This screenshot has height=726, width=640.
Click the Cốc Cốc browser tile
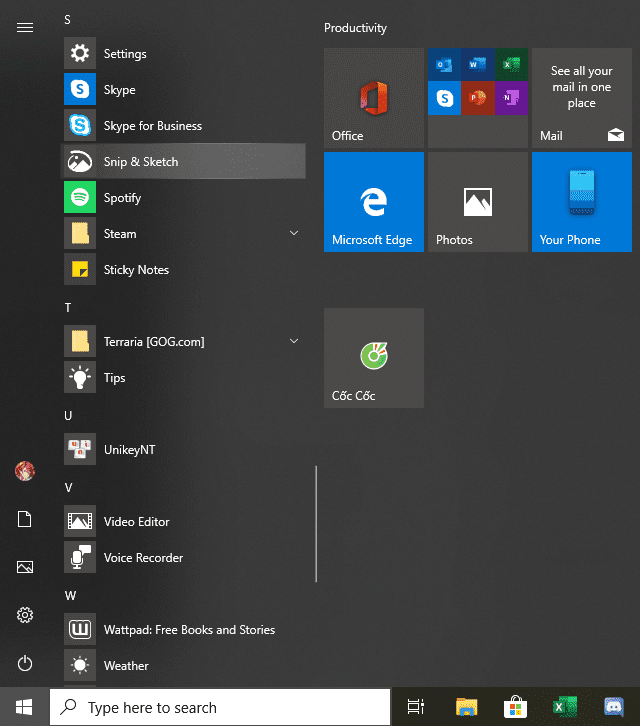click(x=374, y=358)
